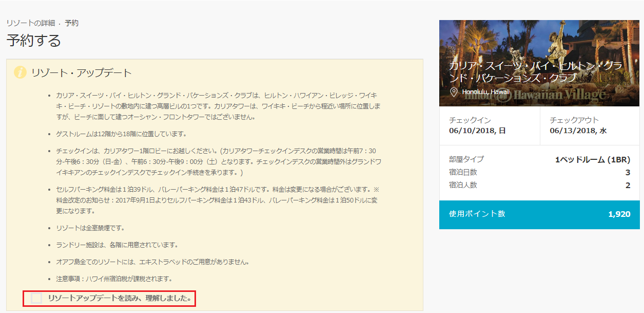Viewport: 644px width, 313px height.
Task: Click the 予約する page heading
Action: point(34,41)
